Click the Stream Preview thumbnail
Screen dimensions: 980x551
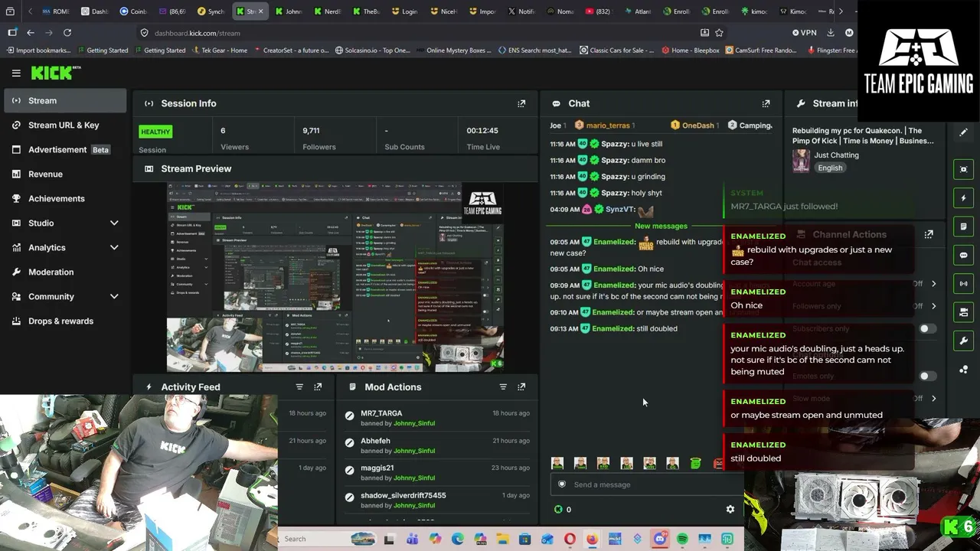335,278
